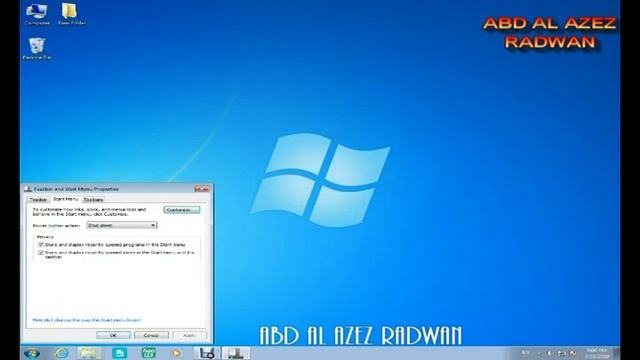Viewport: 640px width, 360px height.
Task: Open the Power button action dropdown
Action: coord(122,225)
